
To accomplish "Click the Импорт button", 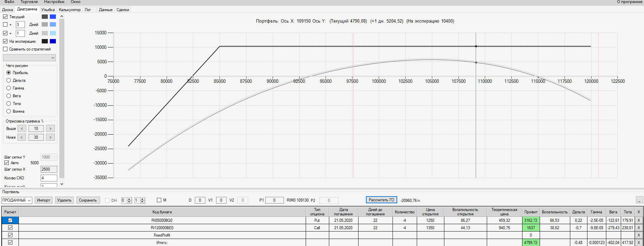I will click(43, 200).
